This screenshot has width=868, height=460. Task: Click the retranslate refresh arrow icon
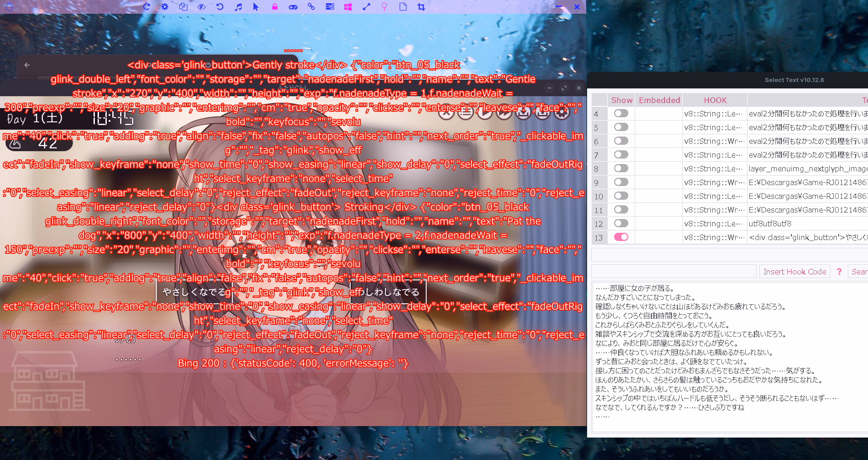pos(146,6)
